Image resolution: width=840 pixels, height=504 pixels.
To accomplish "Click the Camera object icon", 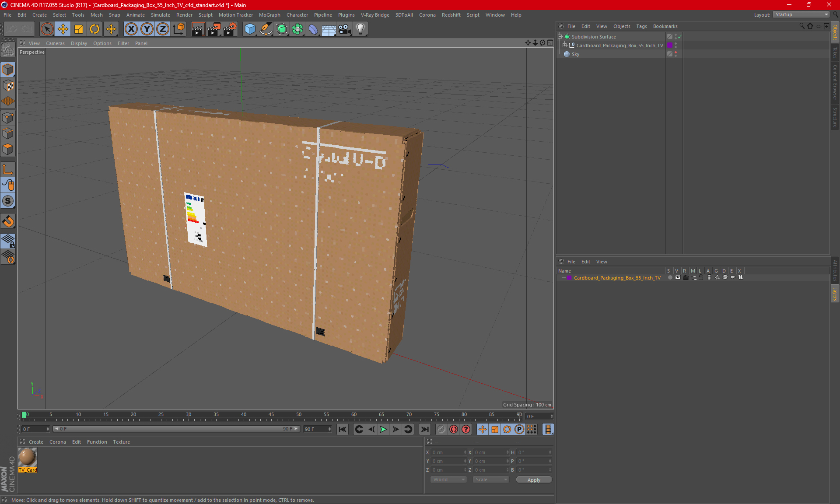I will pos(345,29).
